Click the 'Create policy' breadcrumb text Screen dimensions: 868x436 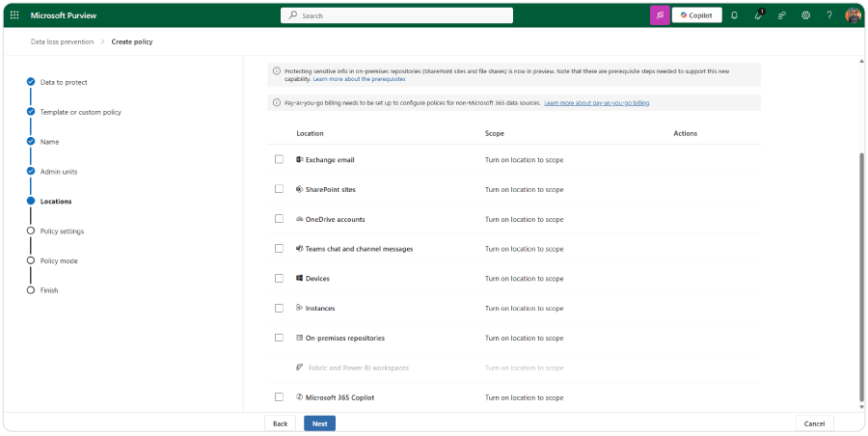pyautogui.click(x=132, y=41)
